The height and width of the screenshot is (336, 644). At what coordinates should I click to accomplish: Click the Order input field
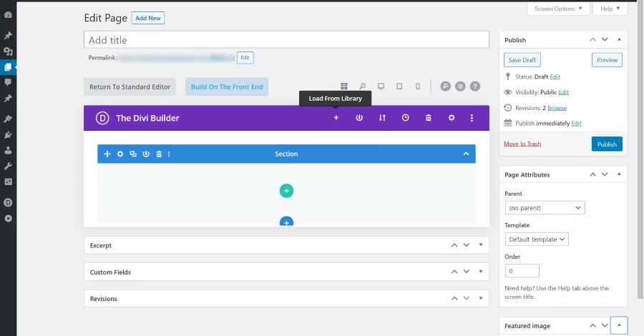tap(522, 271)
